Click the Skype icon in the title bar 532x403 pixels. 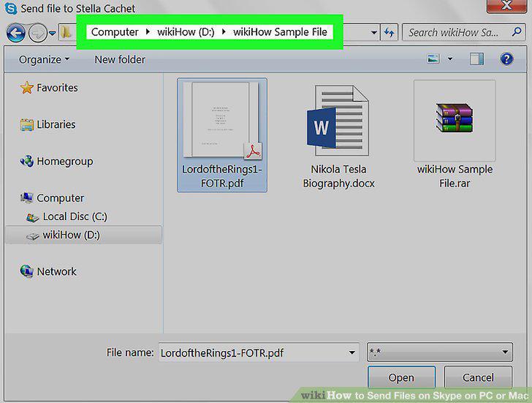(11, 8)
